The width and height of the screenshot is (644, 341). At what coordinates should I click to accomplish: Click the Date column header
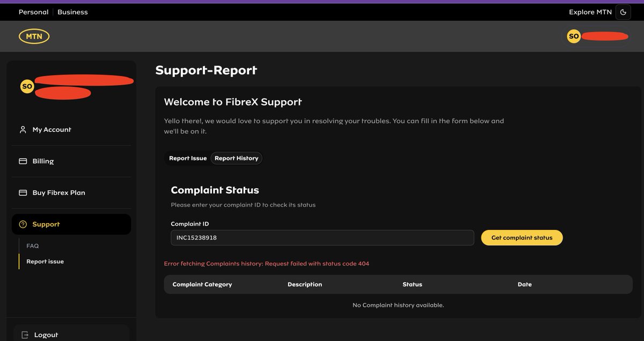tap(525, 284)
